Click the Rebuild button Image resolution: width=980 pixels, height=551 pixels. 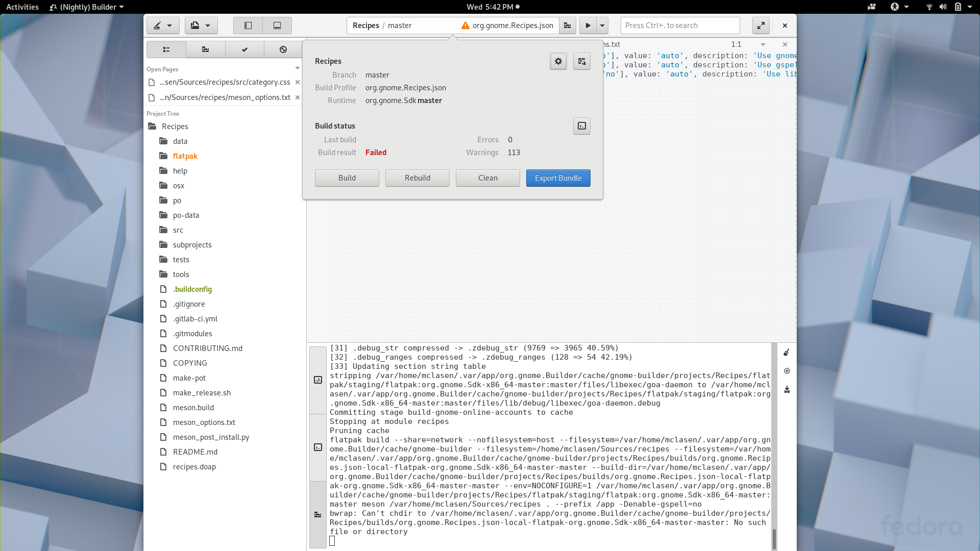click(418, 178)
